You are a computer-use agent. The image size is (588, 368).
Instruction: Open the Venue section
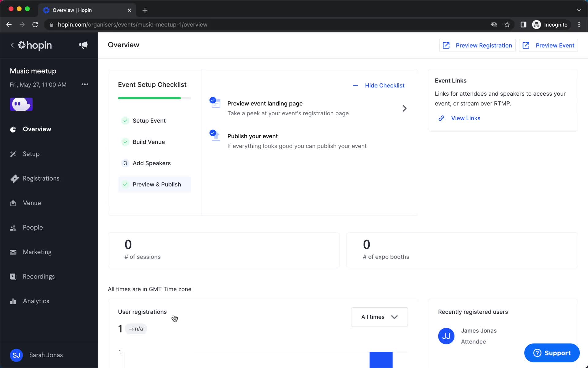[32, 203]
